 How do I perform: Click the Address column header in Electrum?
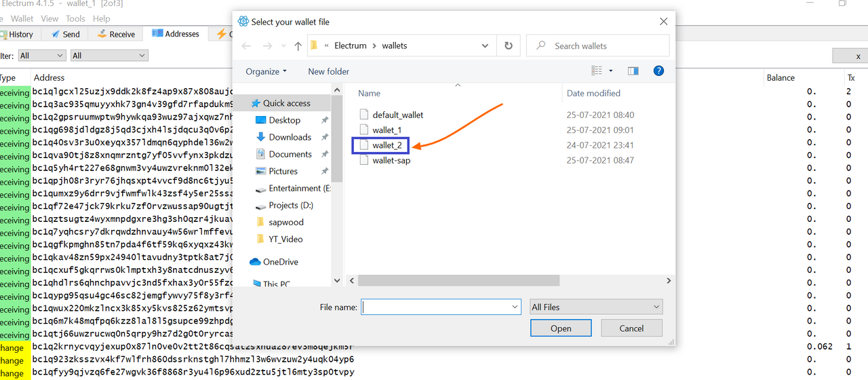pyautogui.click(x=50, y=77)
